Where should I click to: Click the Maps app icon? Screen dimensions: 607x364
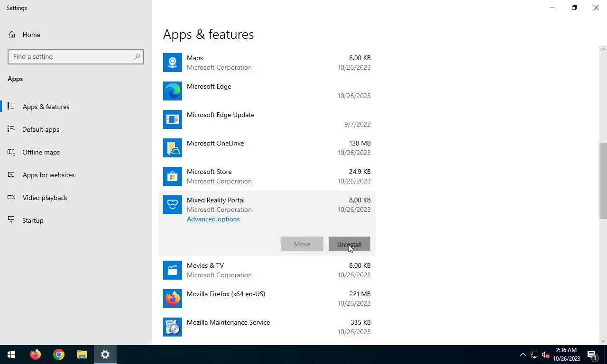coord(173,63)
